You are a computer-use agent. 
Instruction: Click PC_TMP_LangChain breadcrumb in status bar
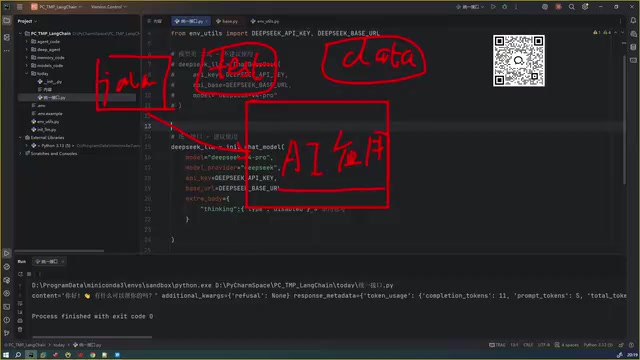[x=25, y=345]
